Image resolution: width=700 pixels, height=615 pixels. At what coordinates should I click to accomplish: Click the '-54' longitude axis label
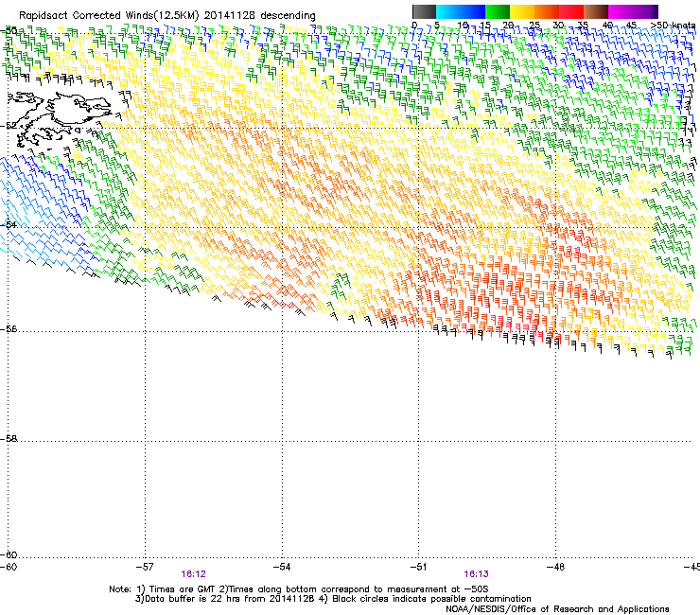282,567
